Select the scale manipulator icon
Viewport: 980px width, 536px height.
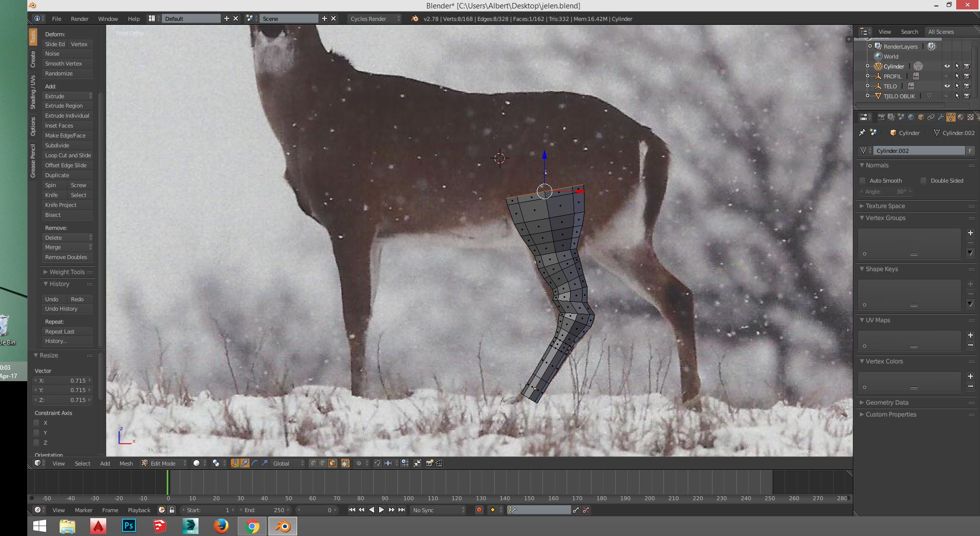(x=264, y=463)
